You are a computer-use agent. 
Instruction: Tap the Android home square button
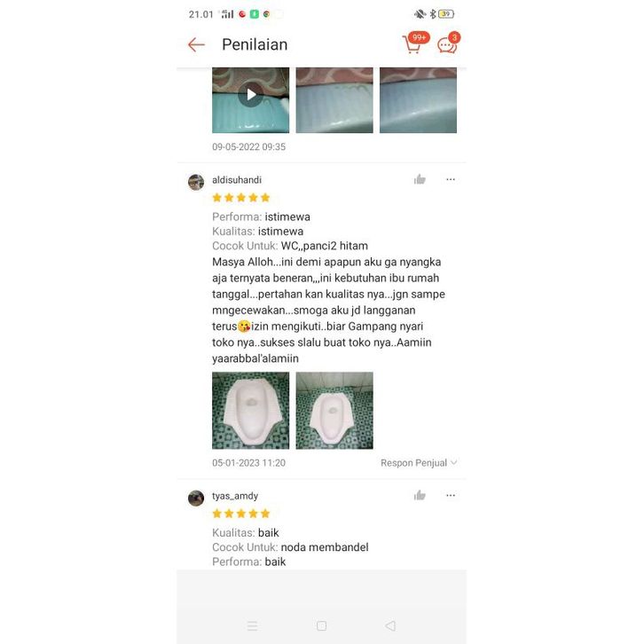coord(322,625)
